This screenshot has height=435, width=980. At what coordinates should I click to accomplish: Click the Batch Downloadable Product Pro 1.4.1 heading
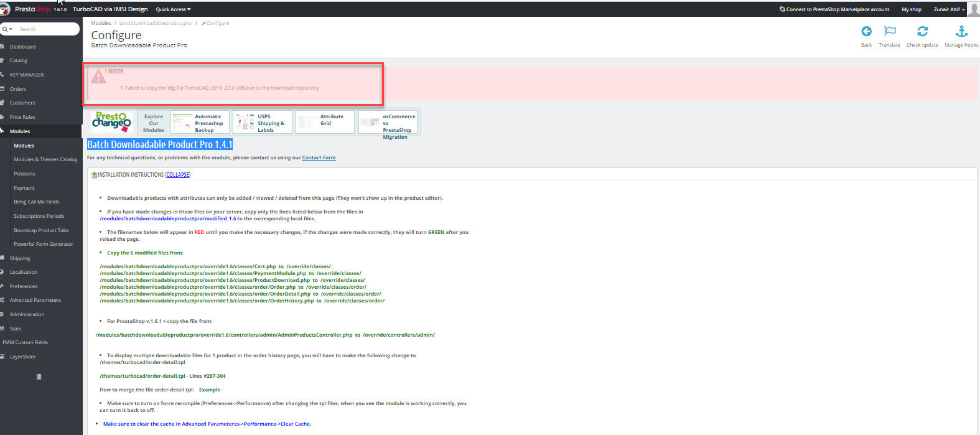160,144
